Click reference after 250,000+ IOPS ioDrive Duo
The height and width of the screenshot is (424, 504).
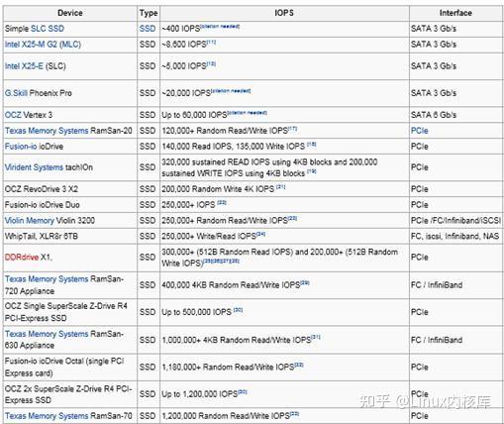(x=222, y=203)
